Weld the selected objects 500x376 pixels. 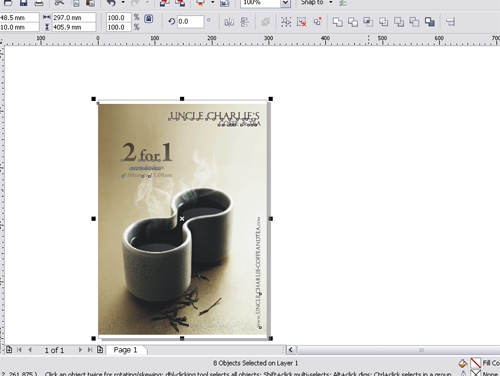tap(338, 22)
